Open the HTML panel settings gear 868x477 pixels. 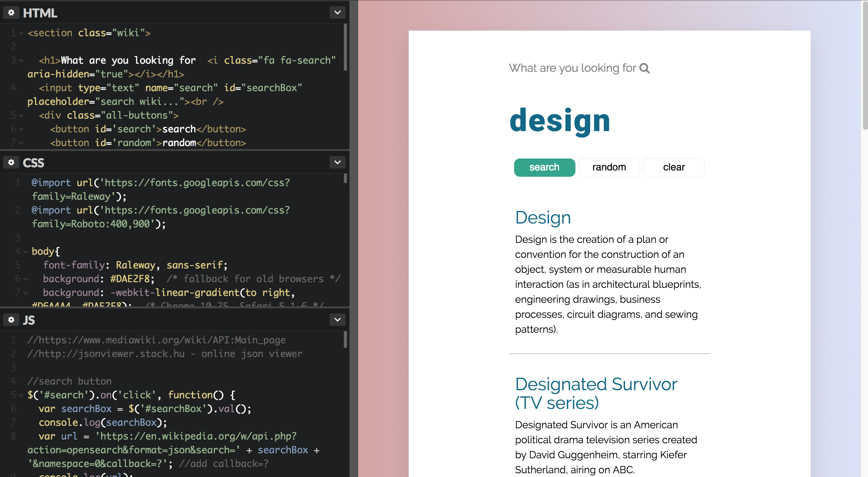coord(11,12)
